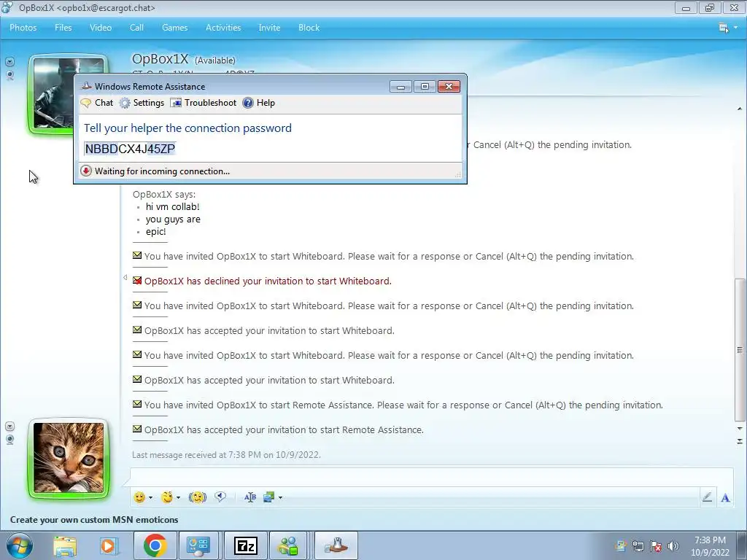Open 7-Zip from the taskbar
This screenshot has width=747, height=560.
[x=246, y=545]
